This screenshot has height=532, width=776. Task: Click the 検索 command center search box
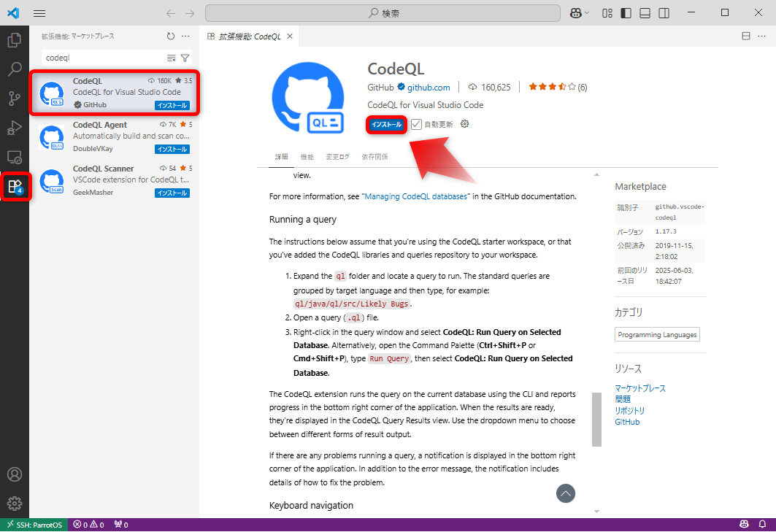pyautogui.click(x=383, y=13)
